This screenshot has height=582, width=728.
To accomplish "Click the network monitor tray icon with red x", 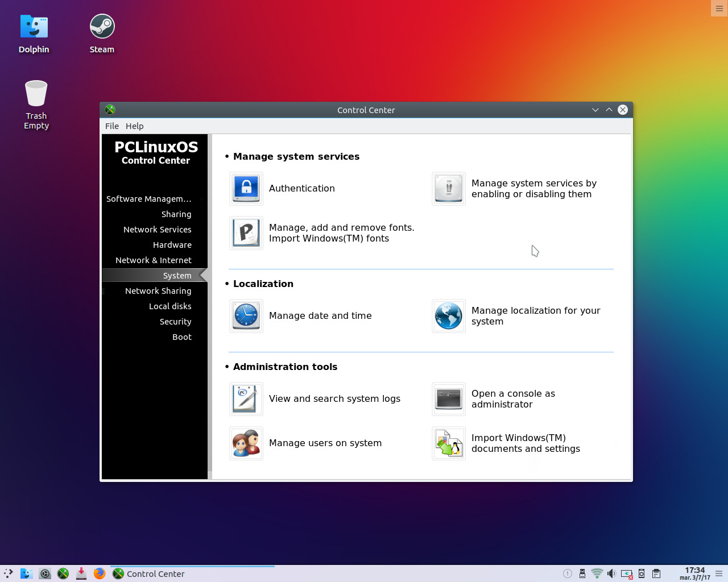I will point(627,573).
